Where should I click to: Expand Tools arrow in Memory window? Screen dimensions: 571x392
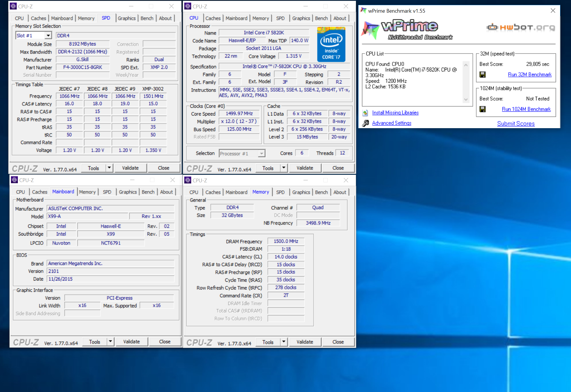pyautogui.click(x=284, y=342)
